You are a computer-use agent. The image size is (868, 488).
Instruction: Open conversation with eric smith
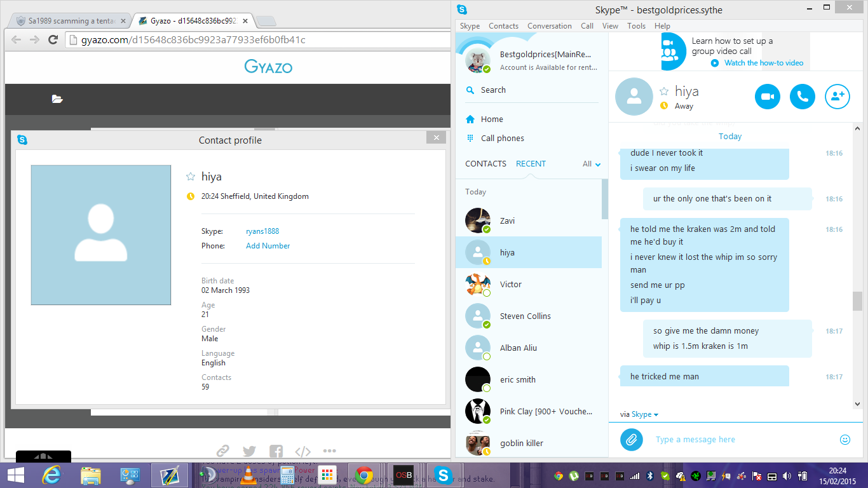pos(529,379)
